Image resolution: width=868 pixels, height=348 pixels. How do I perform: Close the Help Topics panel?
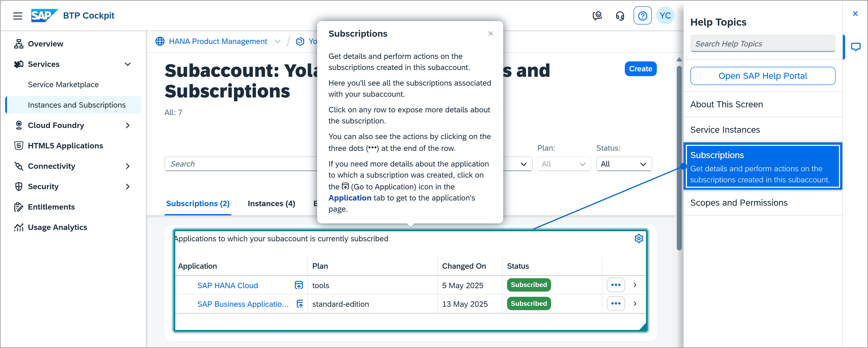(855, 13)
